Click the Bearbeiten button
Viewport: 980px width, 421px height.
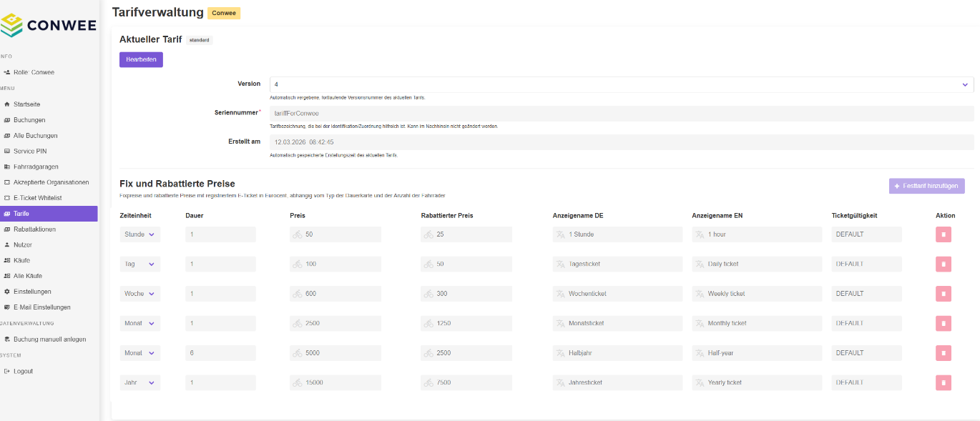[141, 59]
